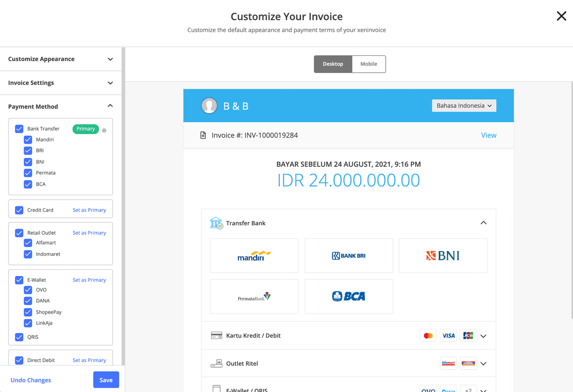Click the Transfer Bank building icon
This screenshot has height=392, width=573.
[x=216, y=223]
